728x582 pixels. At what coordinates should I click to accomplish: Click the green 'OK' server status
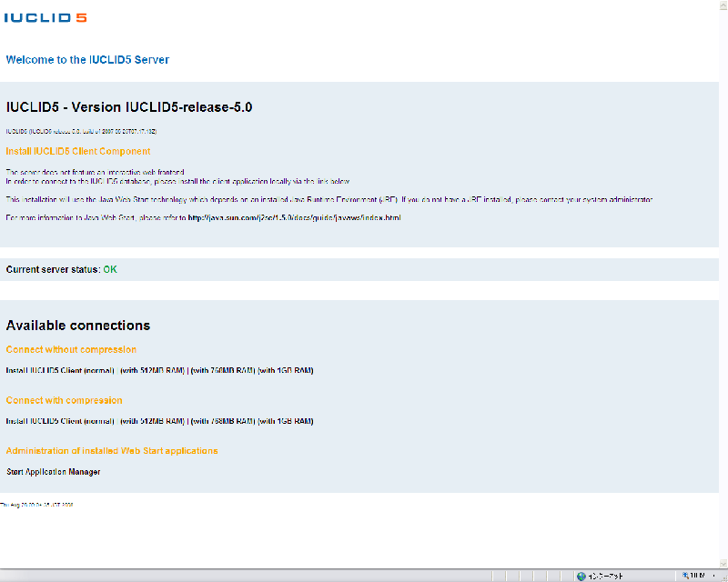110,270
